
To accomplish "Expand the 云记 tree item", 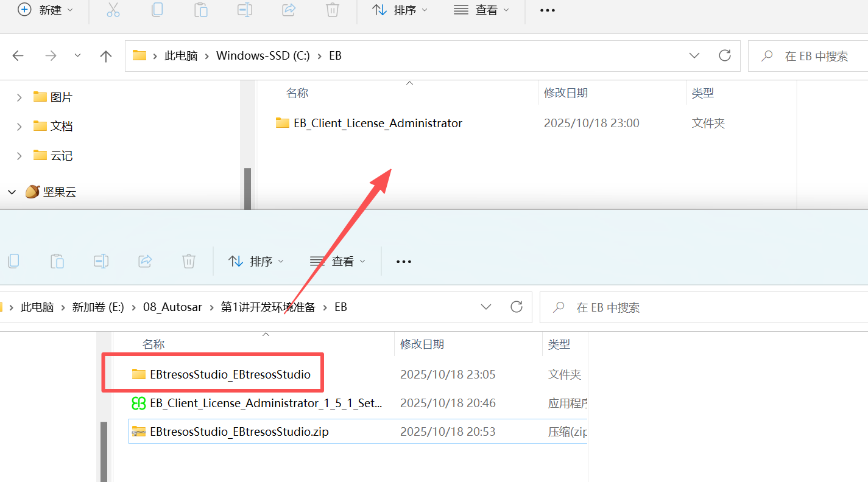I will click(19, 156).
